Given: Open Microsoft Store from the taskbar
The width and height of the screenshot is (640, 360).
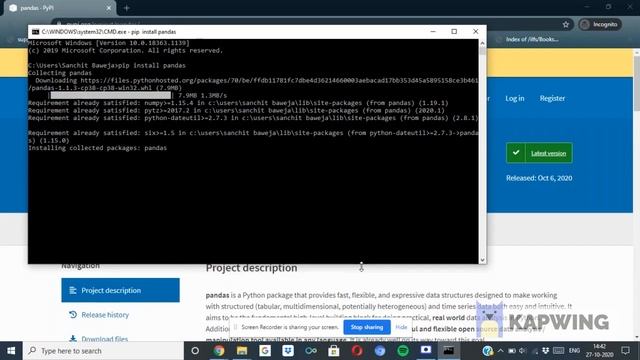Looking at the screenshot, I should point(334,351).
